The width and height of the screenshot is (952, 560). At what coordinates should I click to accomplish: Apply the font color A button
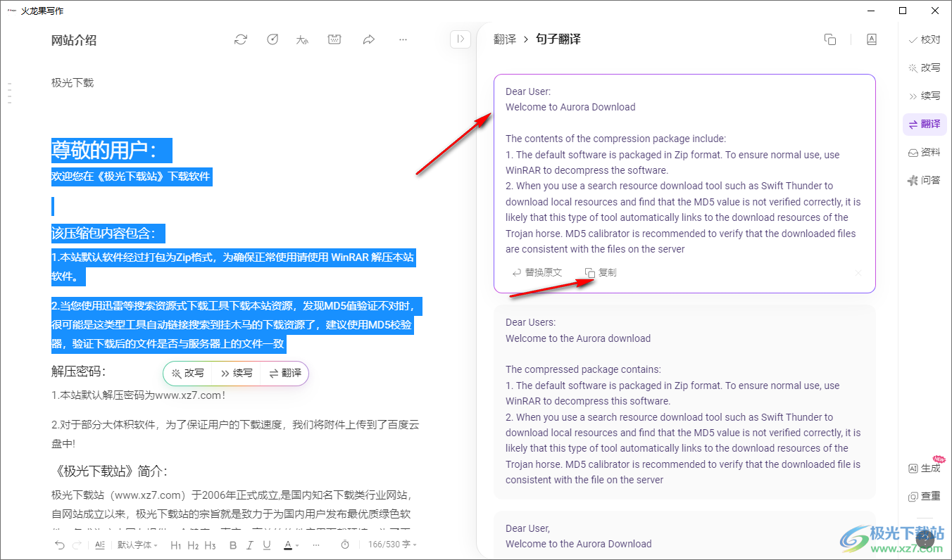288,545
